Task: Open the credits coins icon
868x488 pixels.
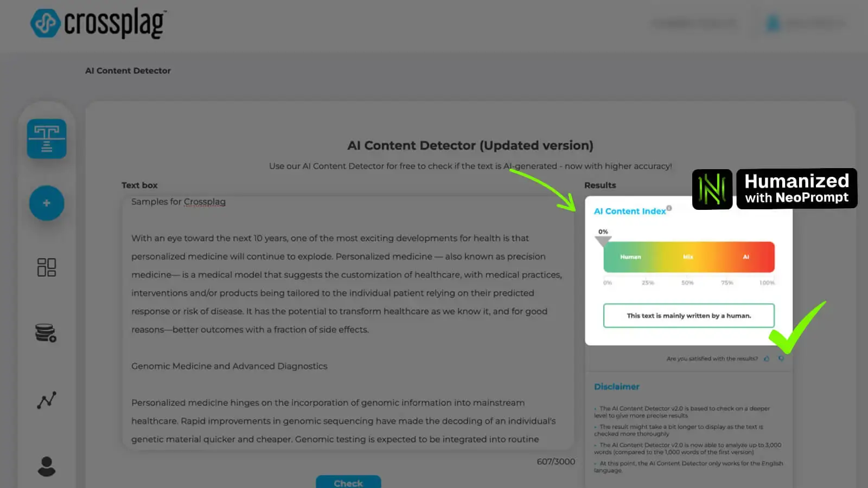Action: tap(46, 333)
